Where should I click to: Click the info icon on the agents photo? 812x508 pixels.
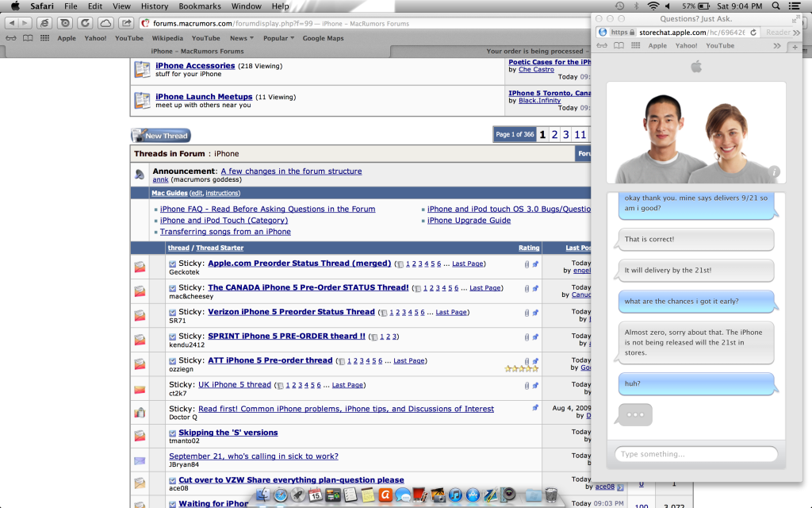click(774, 171)
